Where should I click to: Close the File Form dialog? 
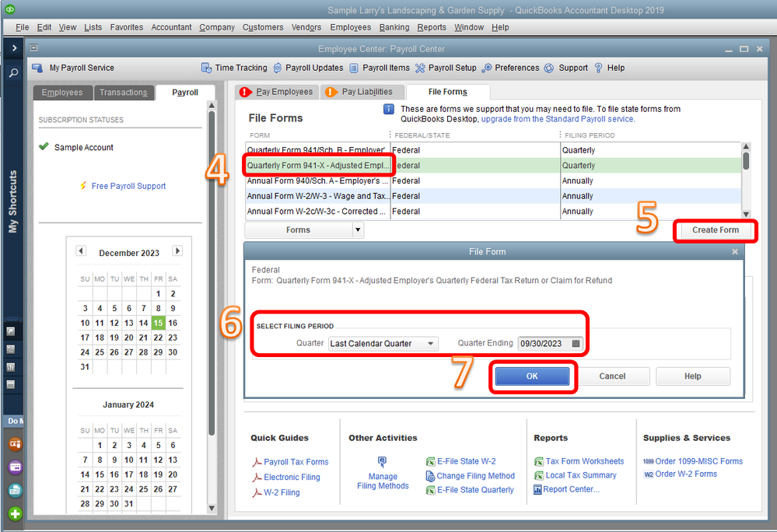735,252
